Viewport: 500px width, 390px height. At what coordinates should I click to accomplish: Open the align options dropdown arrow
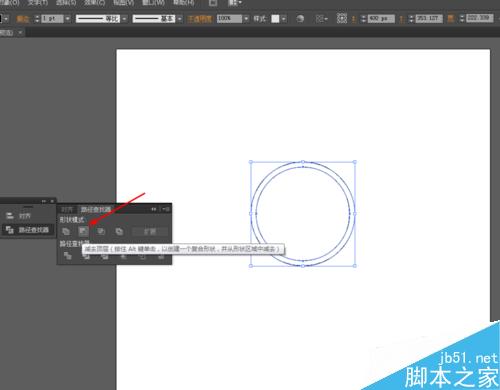[326, 19]
